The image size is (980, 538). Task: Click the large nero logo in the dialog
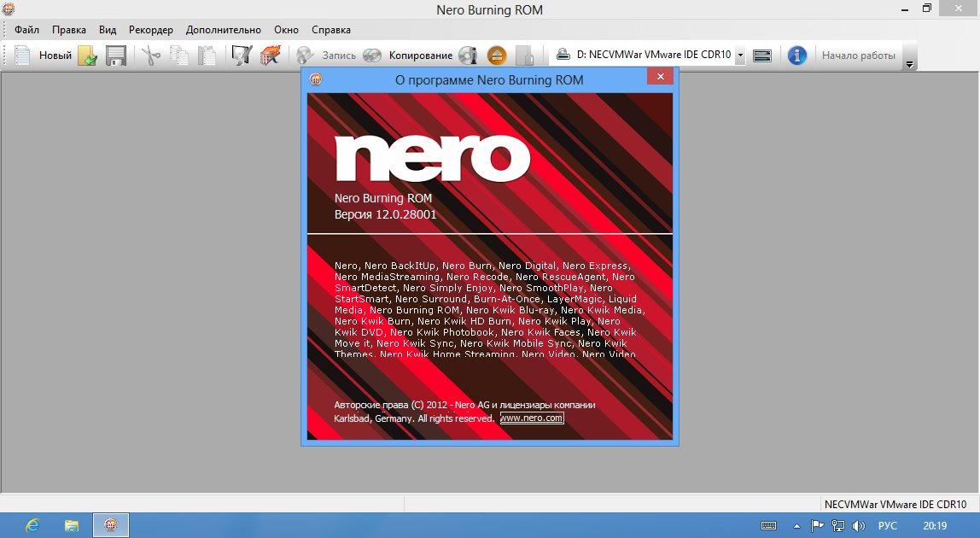coord(433,158)
